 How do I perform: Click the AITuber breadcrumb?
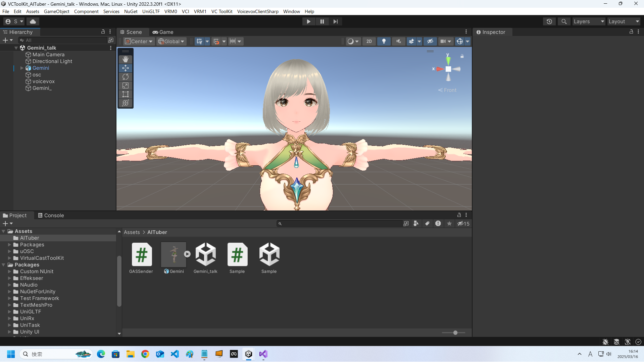157,232
